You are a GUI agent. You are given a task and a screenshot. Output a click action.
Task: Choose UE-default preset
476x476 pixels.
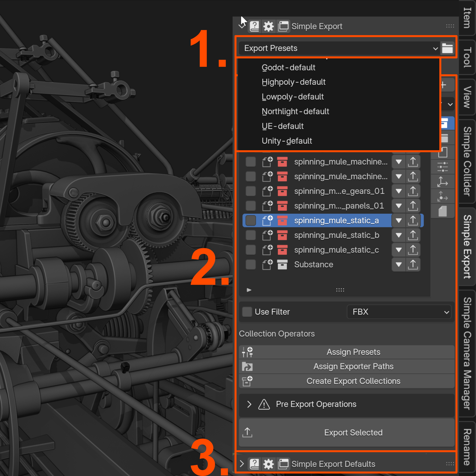(338, 126)
